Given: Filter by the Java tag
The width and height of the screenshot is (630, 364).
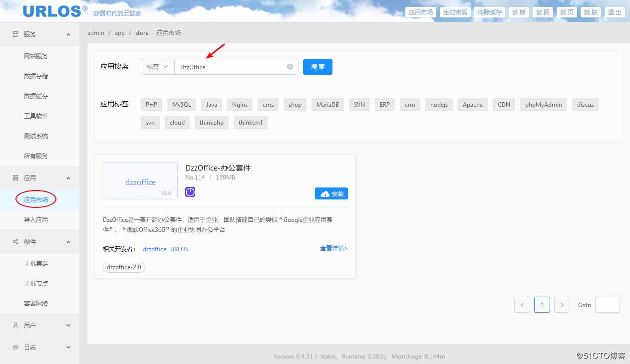Looking at the screenshot, I should point(212,105).
